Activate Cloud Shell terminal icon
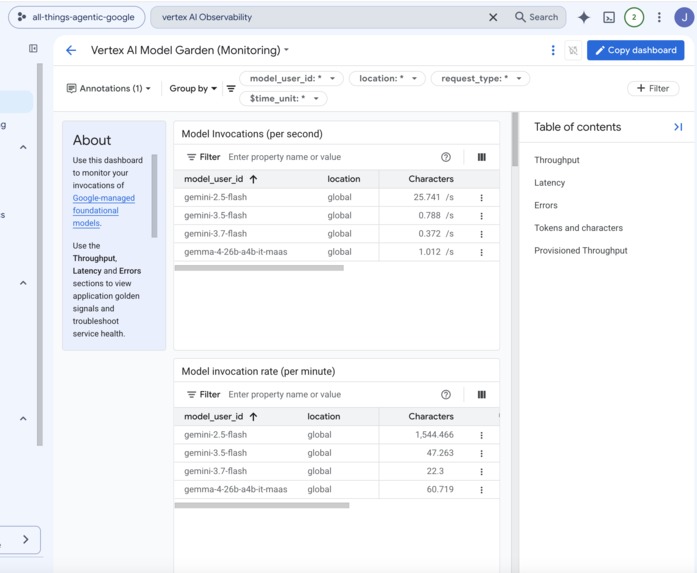The height and width of the screenshot is (573, 697). point(609,17)
